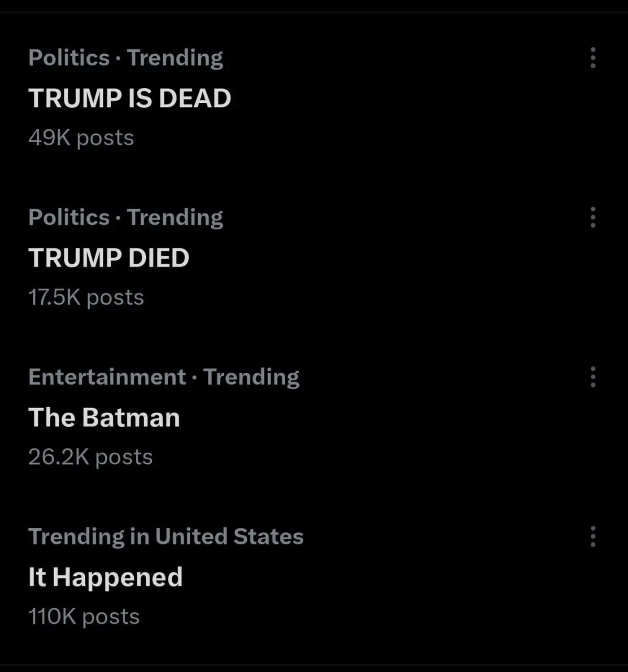The width and height of the screenshot is (628, 672).
Task: Click the word Trending above TRUMP IS DEAD
Action: click(175, 58)
